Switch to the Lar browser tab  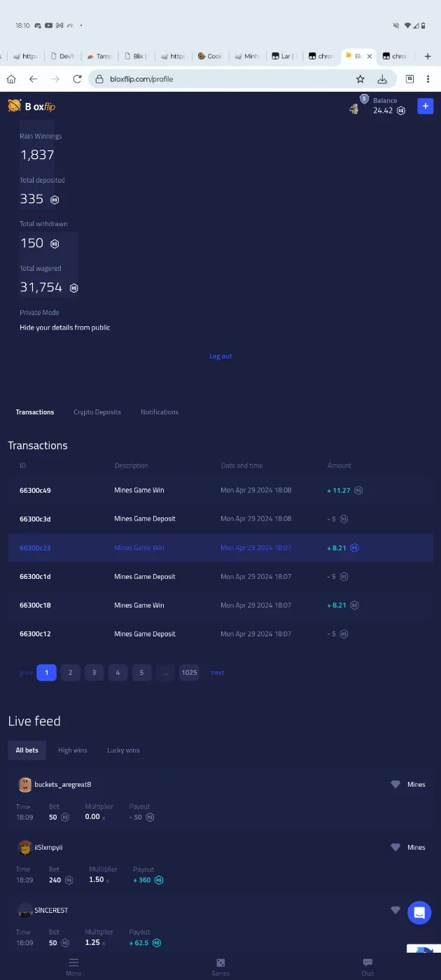[x=284, y=56]
